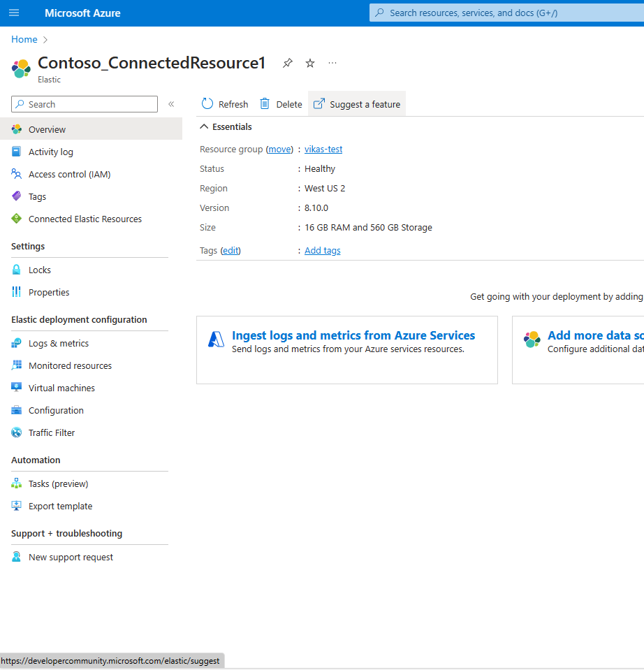
Task: Click the edit tags link
Action: [230, 250]
